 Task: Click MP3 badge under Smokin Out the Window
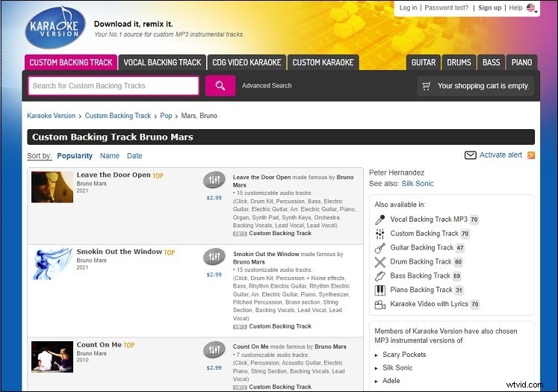point(240,326)
